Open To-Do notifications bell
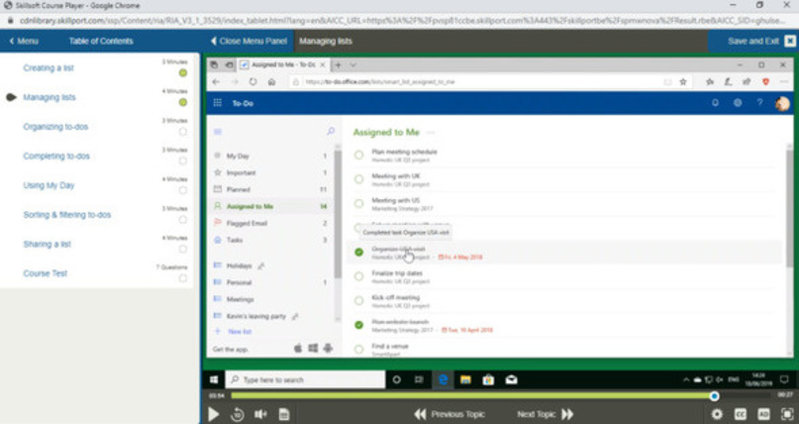The image size is (799, 424). 715,103
